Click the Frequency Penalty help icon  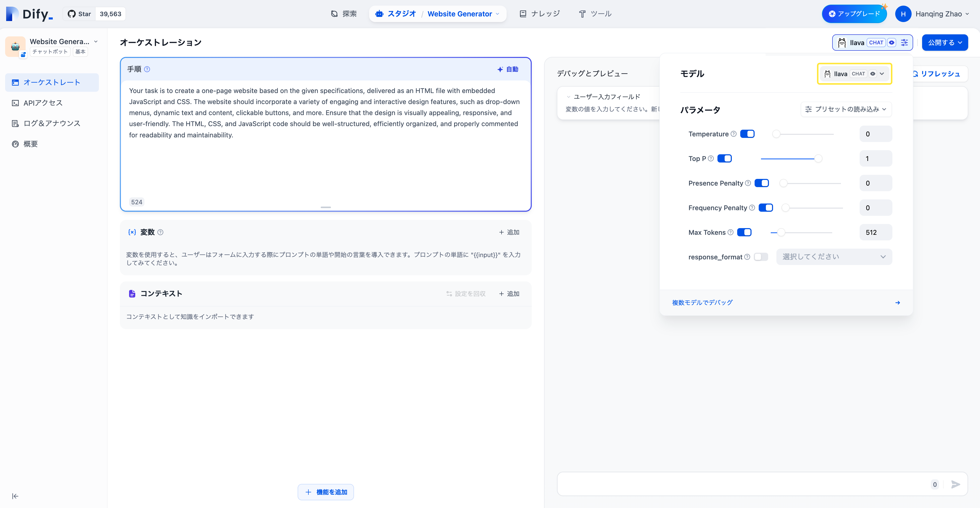pos(752,208)
